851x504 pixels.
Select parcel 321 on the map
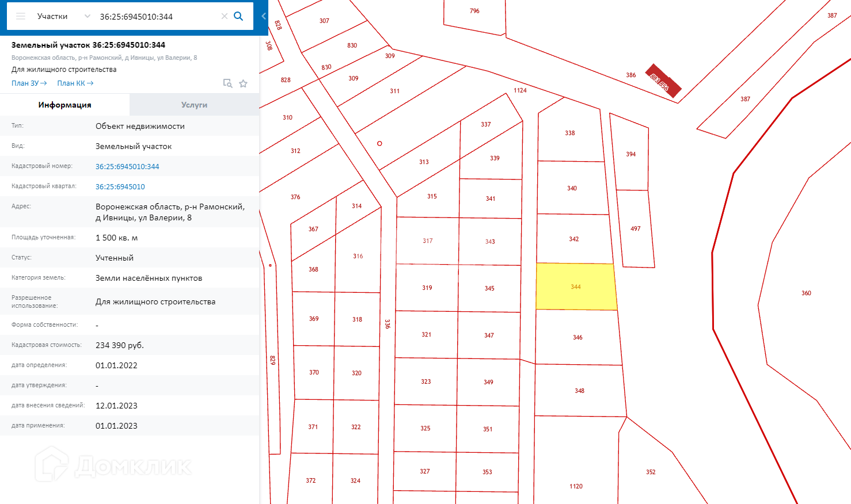click(x=427, y=334)
